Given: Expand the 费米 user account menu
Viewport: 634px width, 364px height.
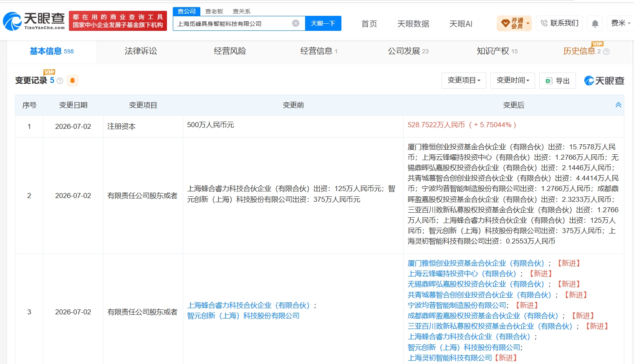Looking at the screenshot, I should click(621, 23).
